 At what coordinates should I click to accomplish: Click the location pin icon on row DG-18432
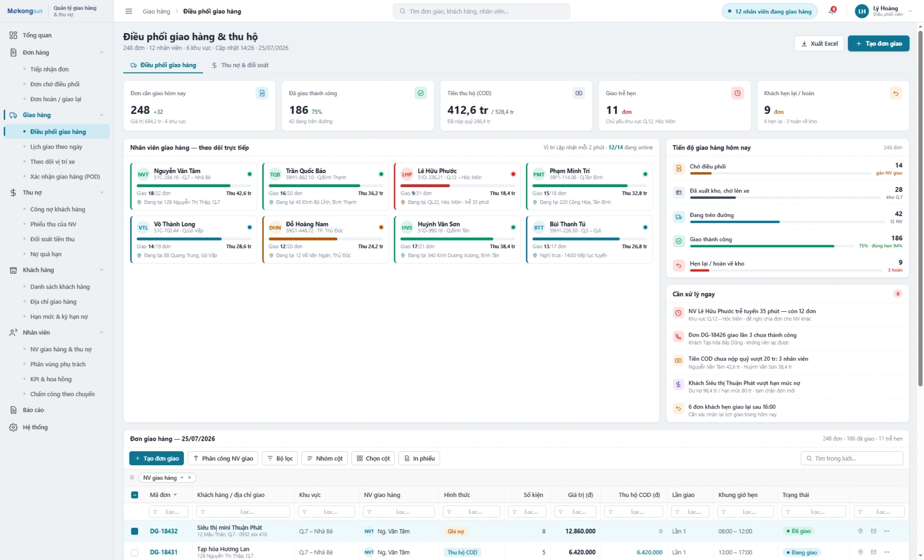860,531
